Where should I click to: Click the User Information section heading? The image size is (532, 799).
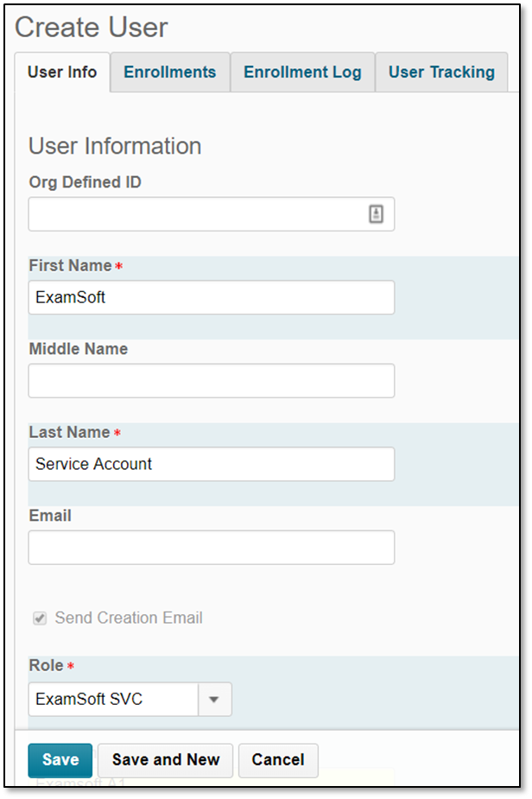115,146
